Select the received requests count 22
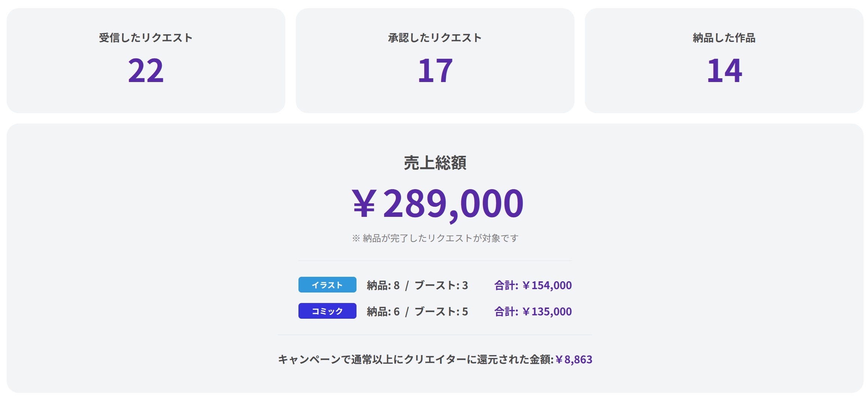 (146, 70)
